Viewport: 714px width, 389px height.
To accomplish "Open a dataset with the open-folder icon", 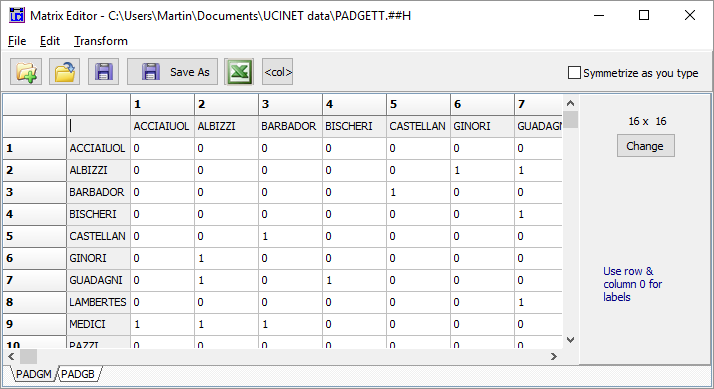I will pos(65,72).
